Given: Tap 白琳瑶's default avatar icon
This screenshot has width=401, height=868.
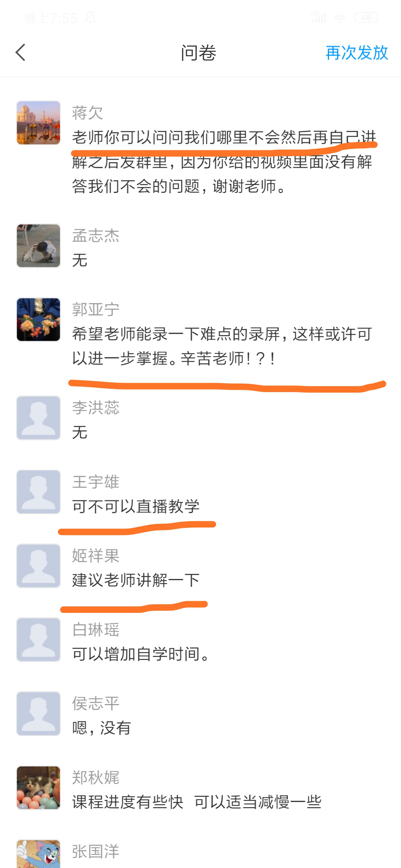Looking at the screenshot, I should pos(39,640).
